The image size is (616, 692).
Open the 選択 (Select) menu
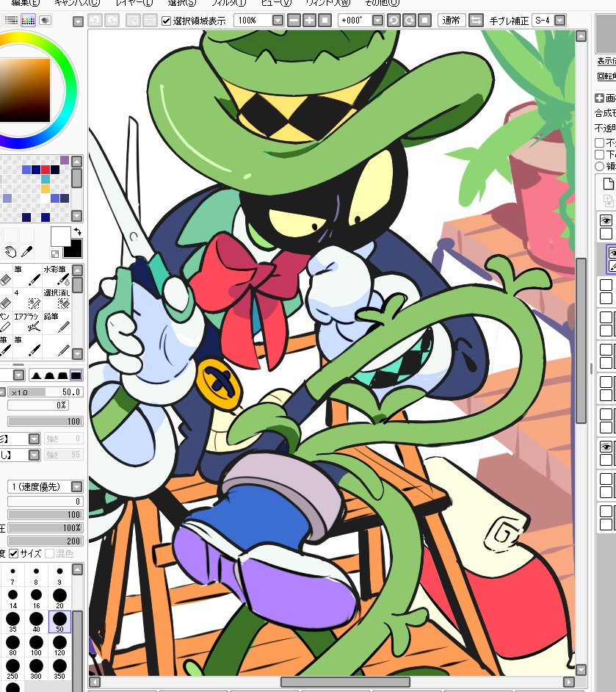[x=182, y=3]
